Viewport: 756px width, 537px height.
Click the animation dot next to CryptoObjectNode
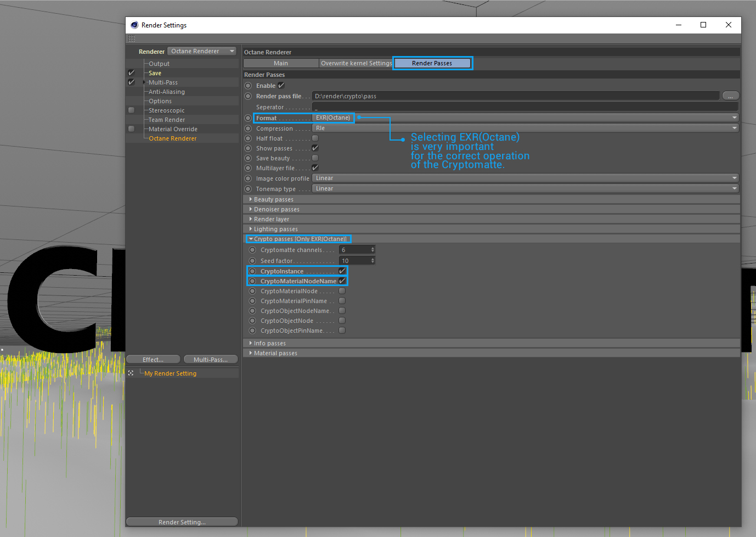tap(252, 321)
